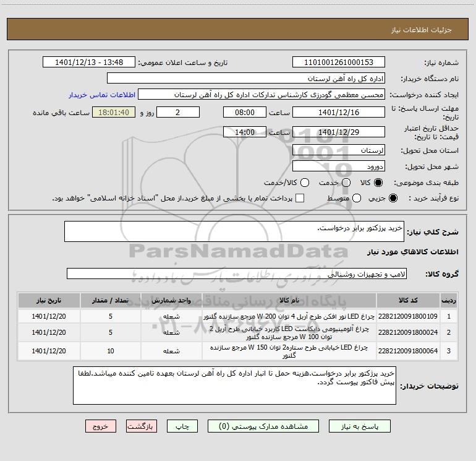476x461 pixels.
Task: Select the کالا radio button
Action: (378, 183)
